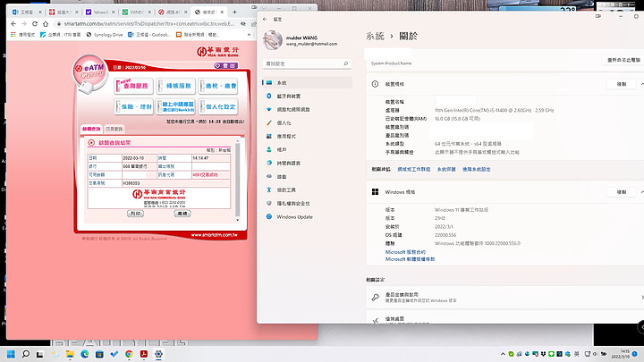Screen dimensions: 644x362
Task: Open the 網域或工作群組 domain link
Action: click(413, 169)
